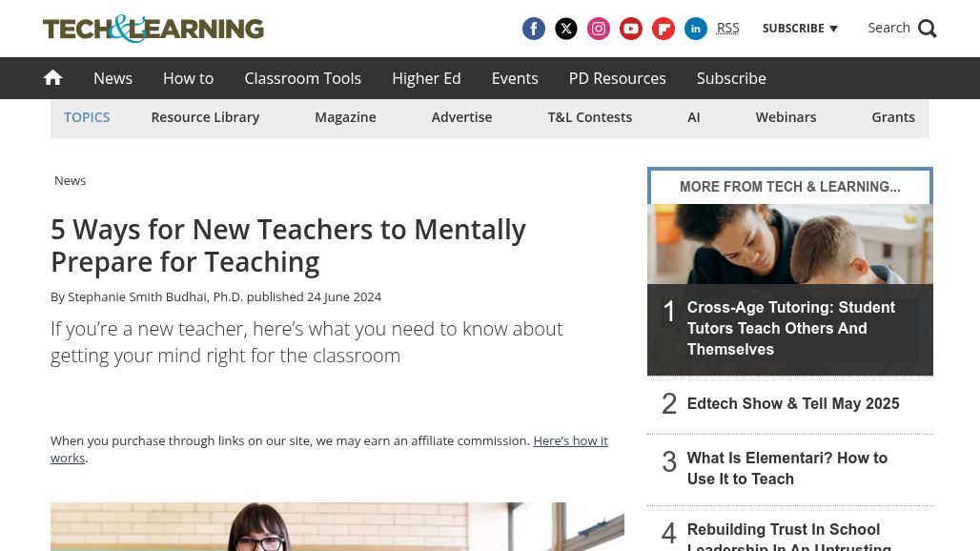Select Classroom Tools in navigation bar
The width and height of the screenshot is (980, 551).
302,78
